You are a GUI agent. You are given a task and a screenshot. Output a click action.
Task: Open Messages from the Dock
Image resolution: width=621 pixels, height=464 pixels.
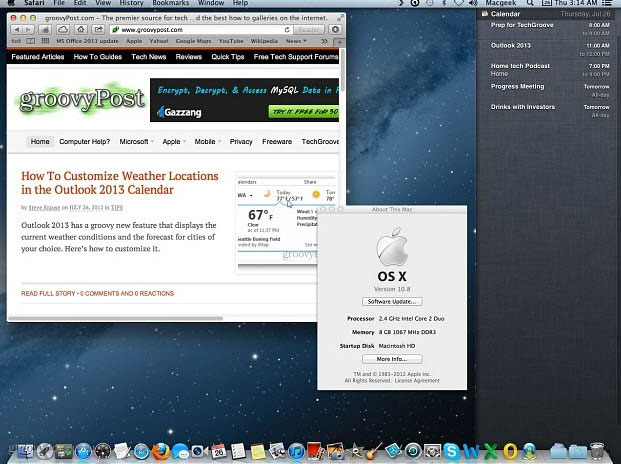click(x=180, y=451)
